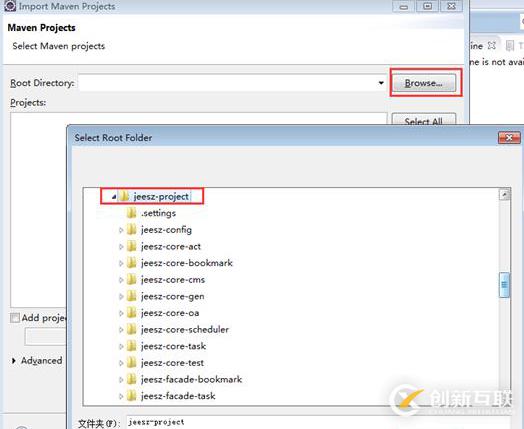Image resolution: width=524 pixels, height=429 pixels.
Task: Select the jeesz-project folder icon
Action: point(124,196)
